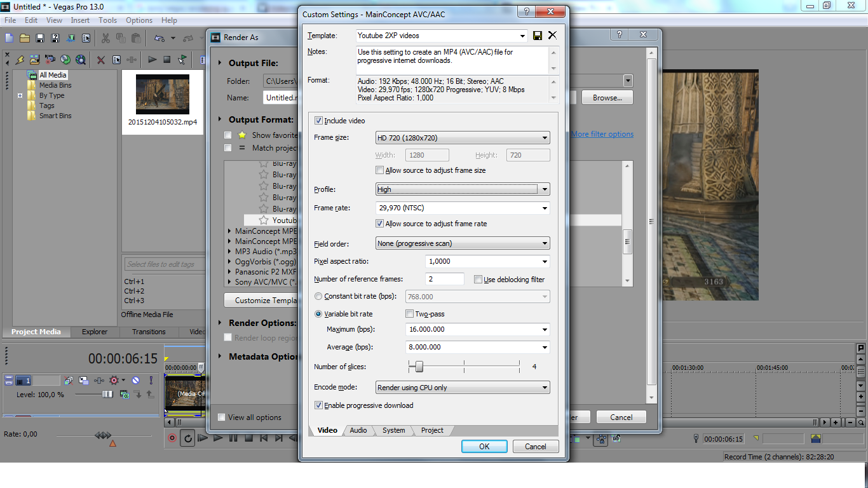Open the Frame rate dropdown
The image size is (868, 488).
pos(463,208)
